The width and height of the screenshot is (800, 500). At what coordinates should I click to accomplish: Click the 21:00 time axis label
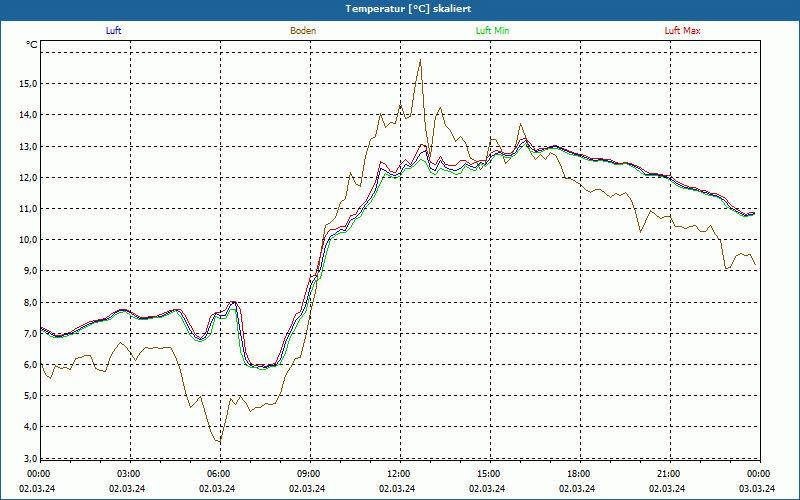pyautogui.click(x=669, y=474)
